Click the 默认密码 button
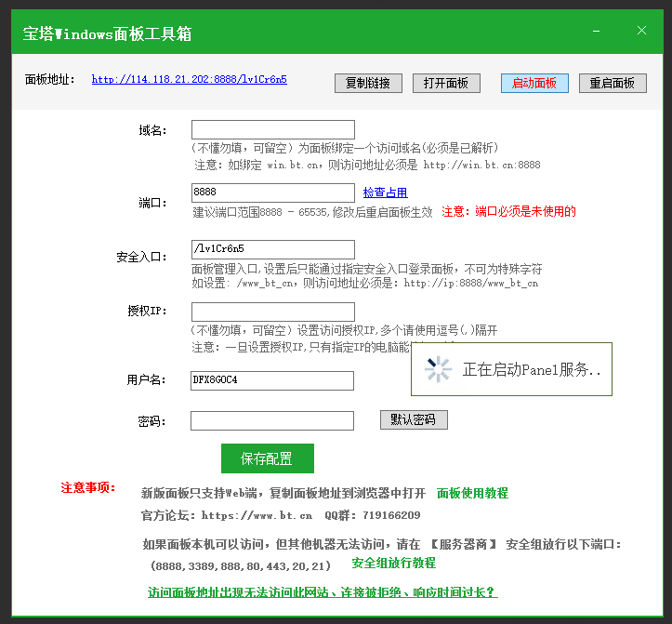 click(x=414, y=419)
